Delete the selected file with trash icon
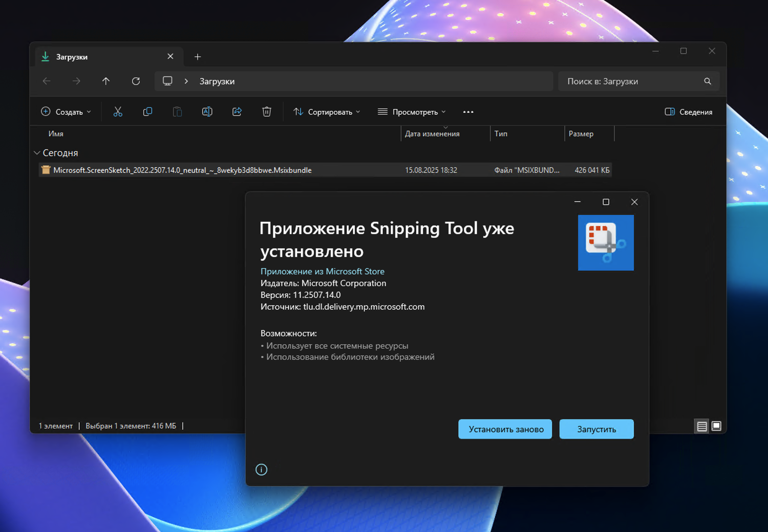 pyautogui.click(x=267, y=112)
